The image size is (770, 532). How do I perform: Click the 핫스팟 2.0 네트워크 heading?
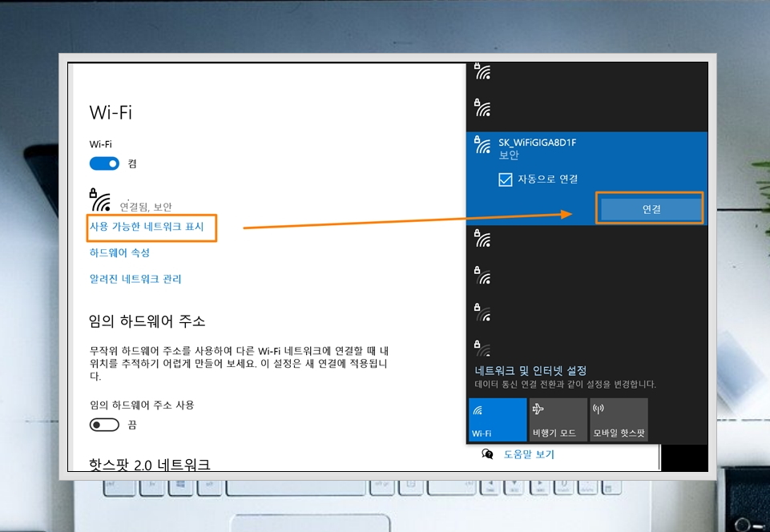149,464
